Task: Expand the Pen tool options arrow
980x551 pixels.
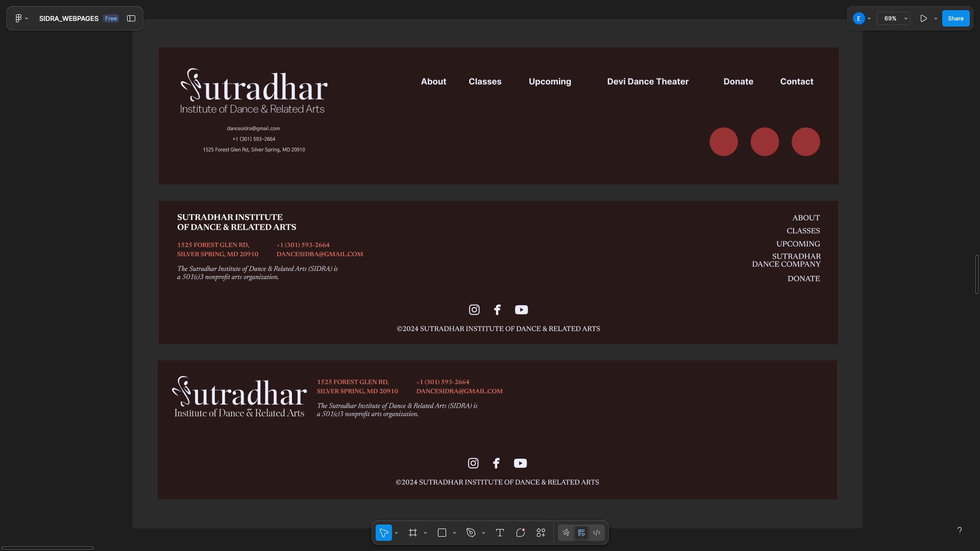Action: [x=483, y=533]
